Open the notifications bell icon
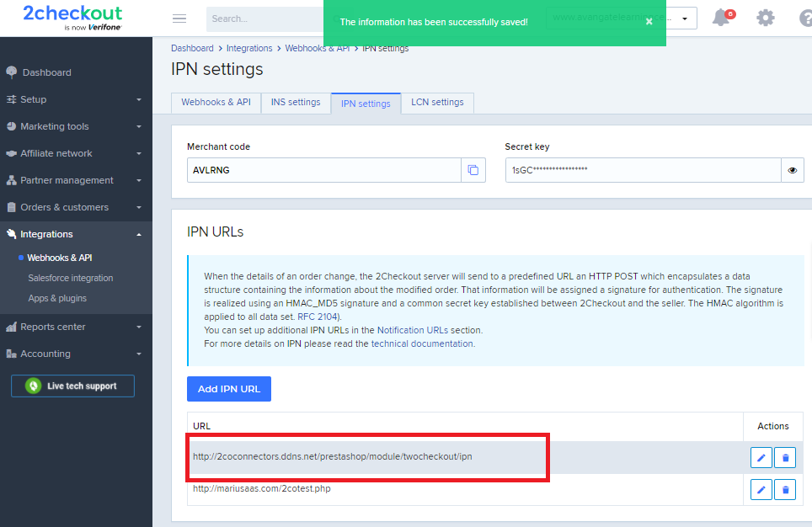The width and height of the screenshot is (812, 527). [721, 19]
